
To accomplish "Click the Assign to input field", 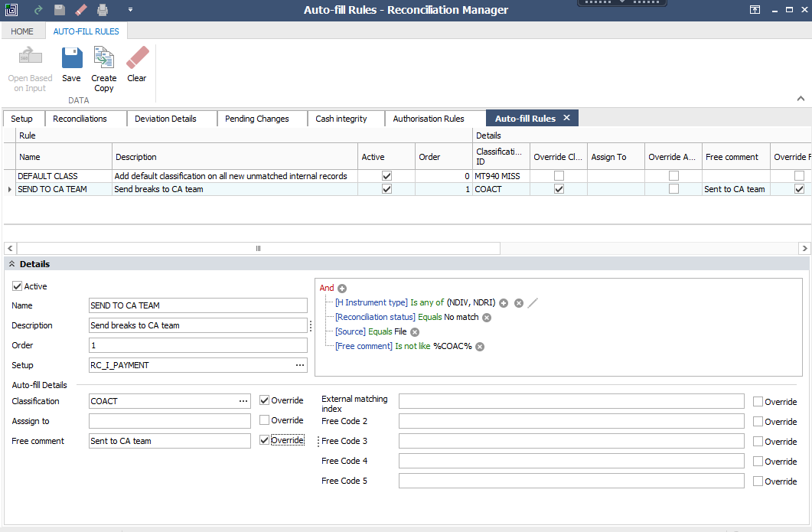I will 170,421.
